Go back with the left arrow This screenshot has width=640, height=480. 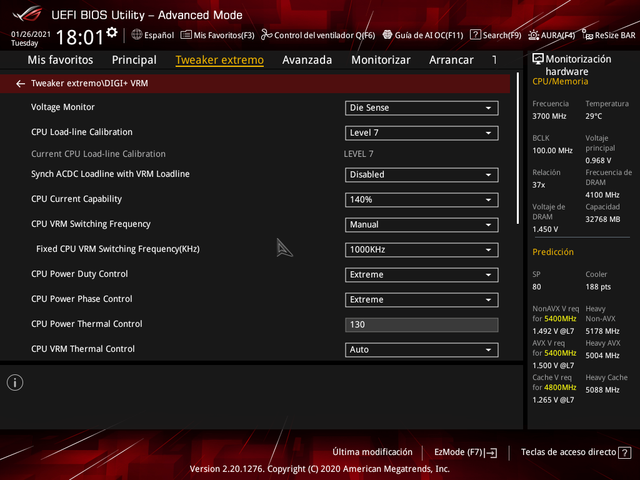[x=20, y=84]
